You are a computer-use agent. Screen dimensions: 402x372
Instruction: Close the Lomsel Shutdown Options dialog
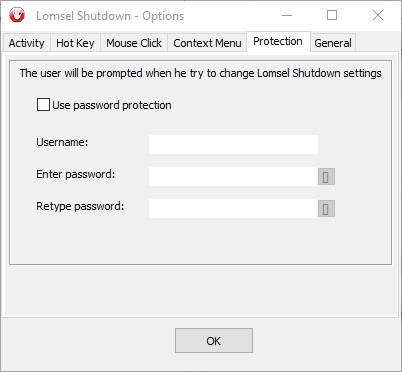378,15
